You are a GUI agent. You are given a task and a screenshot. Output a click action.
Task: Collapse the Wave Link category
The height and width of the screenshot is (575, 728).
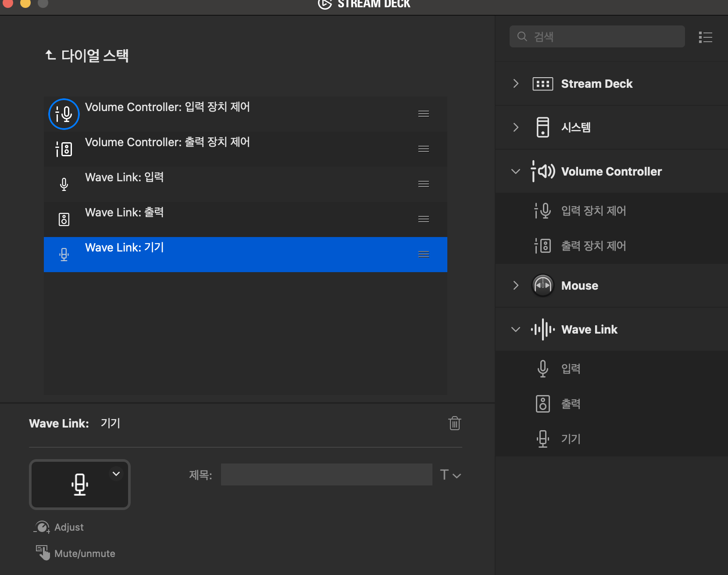(516, 329)
